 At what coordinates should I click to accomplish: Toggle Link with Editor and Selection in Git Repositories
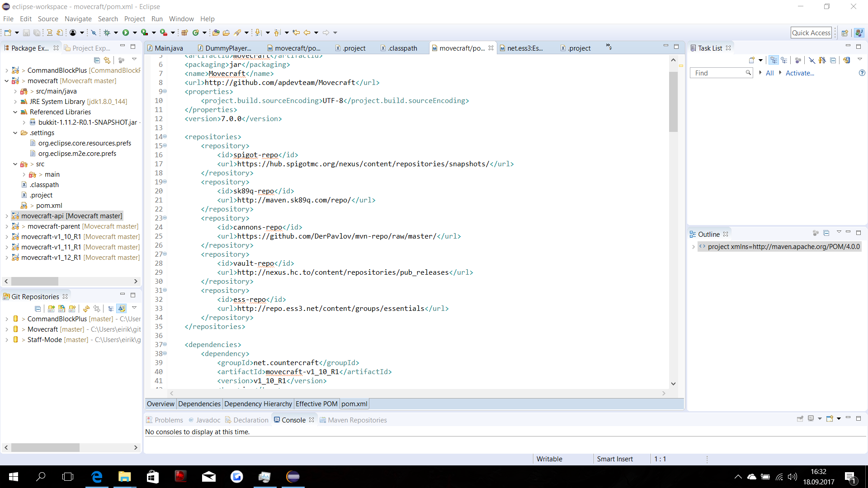tap(97, 309)
